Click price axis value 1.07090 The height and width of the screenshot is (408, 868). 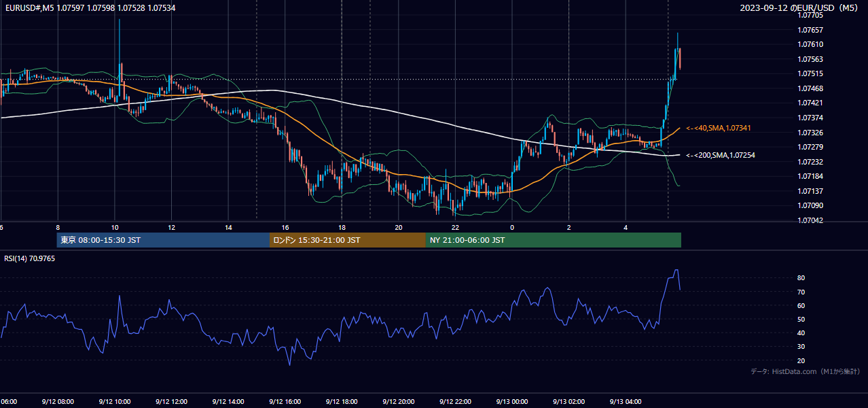[811, 205]
